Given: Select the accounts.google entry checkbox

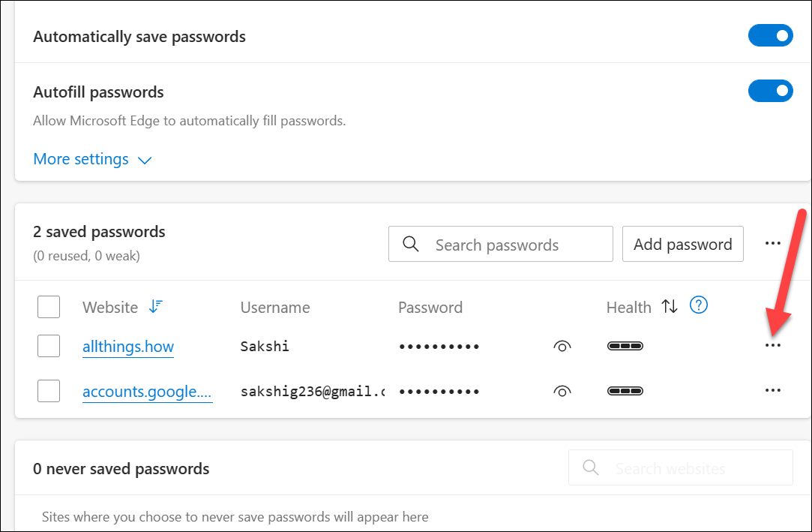Looking at the screenshot, I should tap(49, 391).
